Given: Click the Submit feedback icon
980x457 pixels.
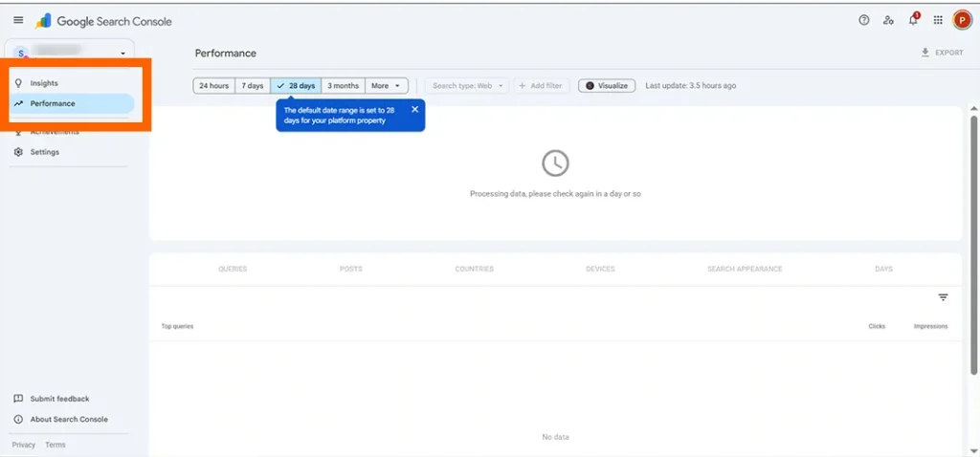Looking at the screenshot, I should point(18,399).
